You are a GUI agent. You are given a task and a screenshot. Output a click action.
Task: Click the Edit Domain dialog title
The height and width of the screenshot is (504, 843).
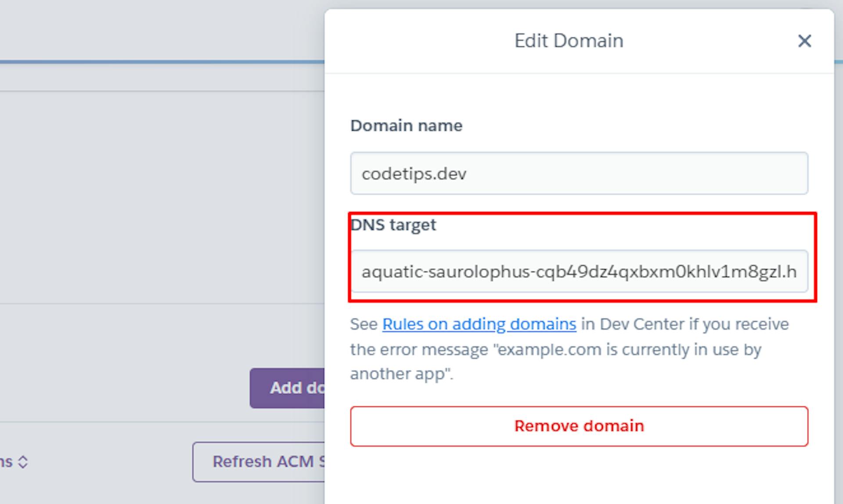(568, 40)
